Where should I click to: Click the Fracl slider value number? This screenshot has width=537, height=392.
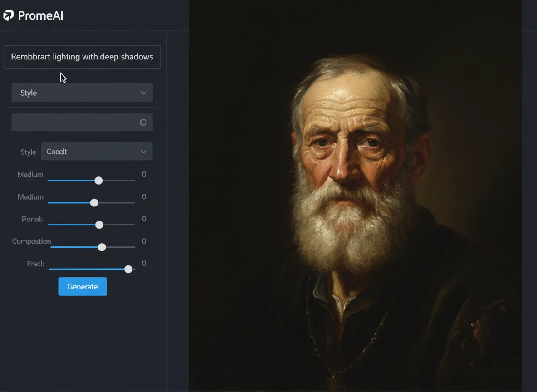(144, 264)
